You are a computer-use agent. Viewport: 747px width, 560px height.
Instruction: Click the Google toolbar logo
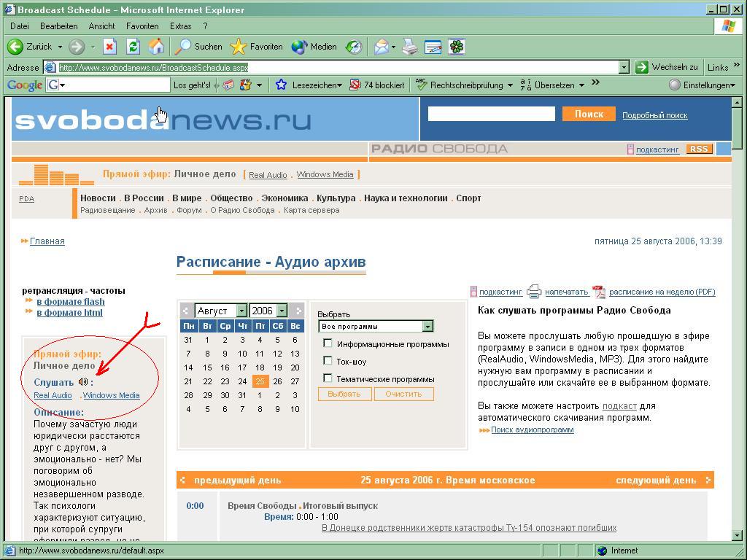[25, 85]
